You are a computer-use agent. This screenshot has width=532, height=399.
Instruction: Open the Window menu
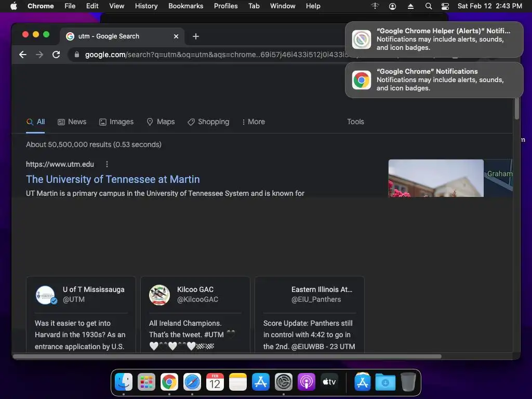[x=283, y=6]
